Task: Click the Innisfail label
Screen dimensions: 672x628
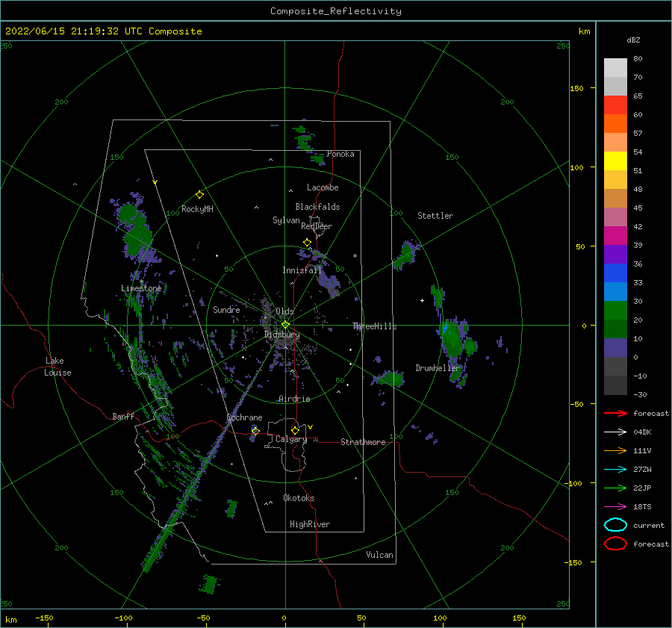Action: coord(302,270)
